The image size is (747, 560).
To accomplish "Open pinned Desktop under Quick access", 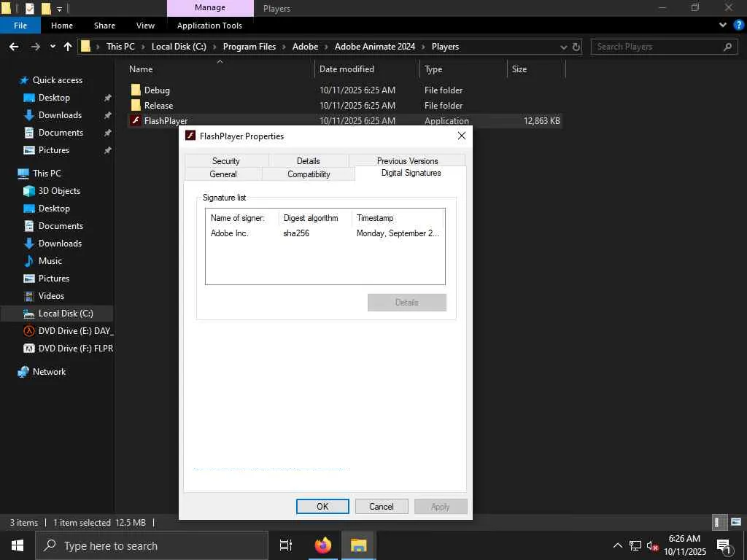I will point(54,98).
